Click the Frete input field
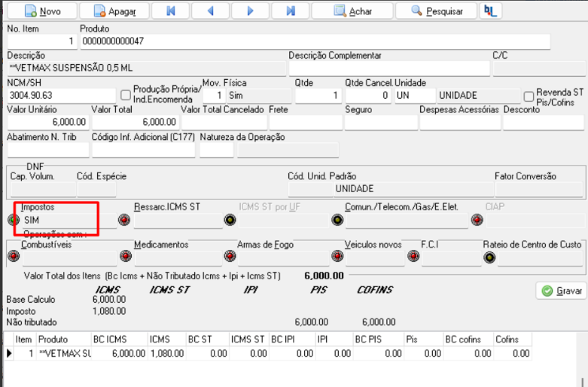This screenshot has width=588, height=387. point(306,123)
